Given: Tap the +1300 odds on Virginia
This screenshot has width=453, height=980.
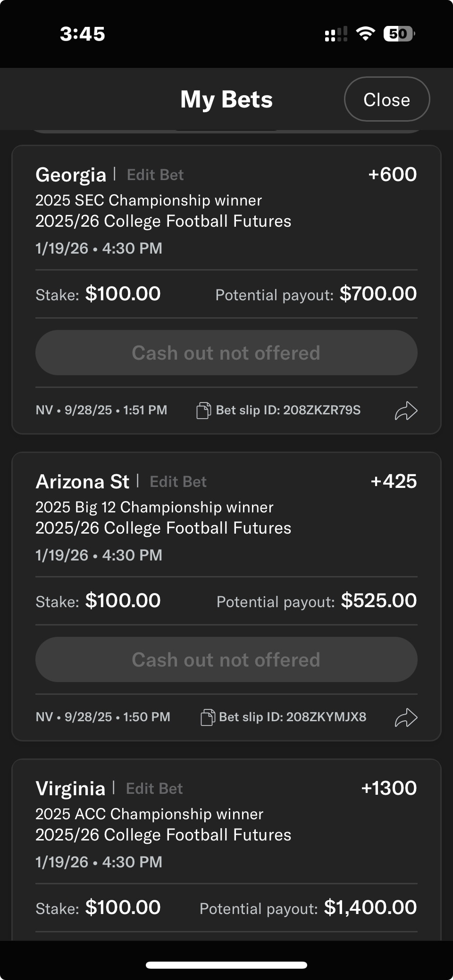Looking at the screenshot, I should pyautogui.click(x=389, y=788).
